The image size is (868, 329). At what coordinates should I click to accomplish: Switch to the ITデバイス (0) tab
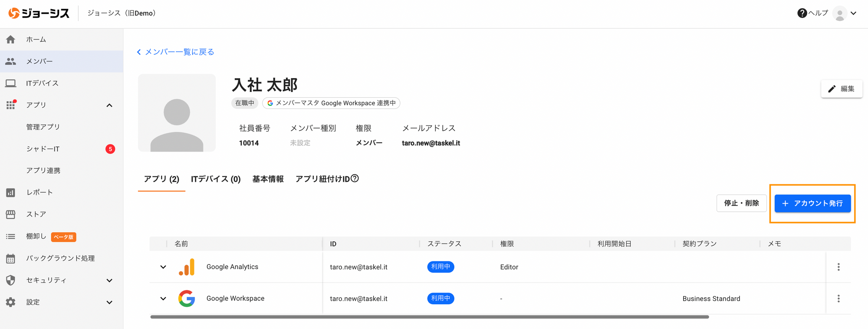(216, 179)
